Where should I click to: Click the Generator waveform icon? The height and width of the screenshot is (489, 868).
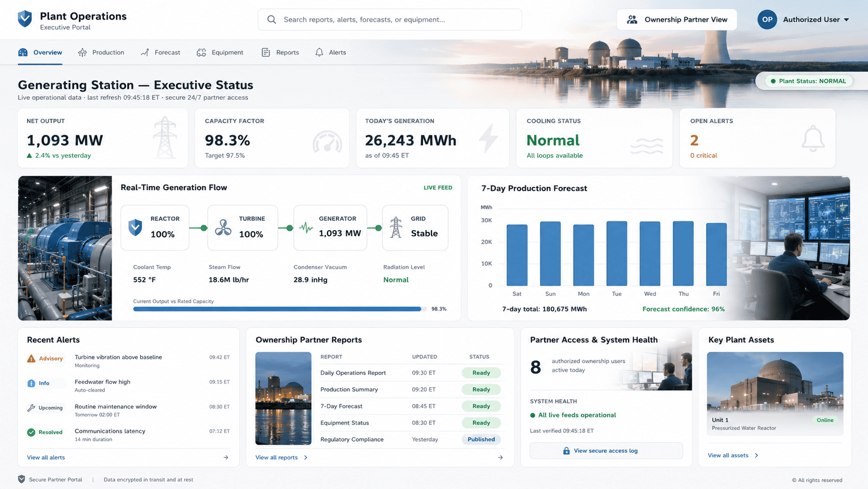306,228
